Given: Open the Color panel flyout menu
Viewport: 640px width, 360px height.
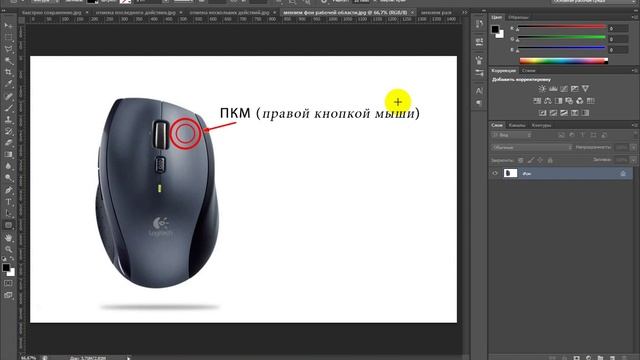Looking at the screenshot, I should (634, 18).
